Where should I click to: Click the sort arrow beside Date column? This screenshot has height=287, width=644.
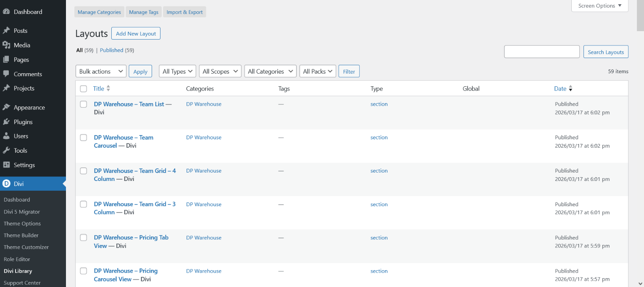point(570,89)
